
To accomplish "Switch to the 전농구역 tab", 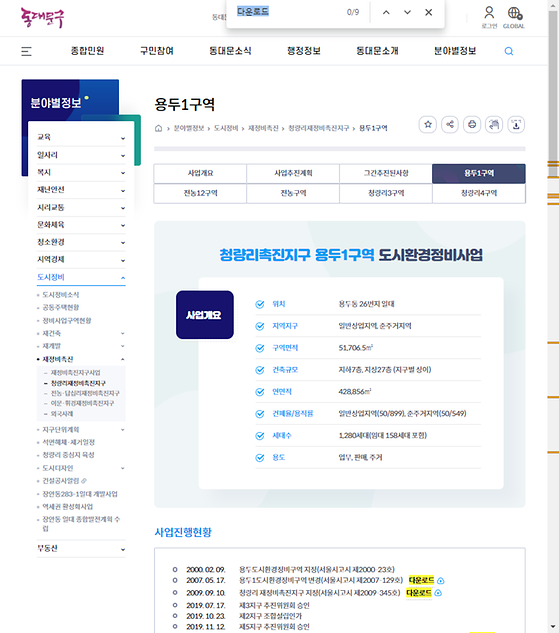I will click(293, 193).
